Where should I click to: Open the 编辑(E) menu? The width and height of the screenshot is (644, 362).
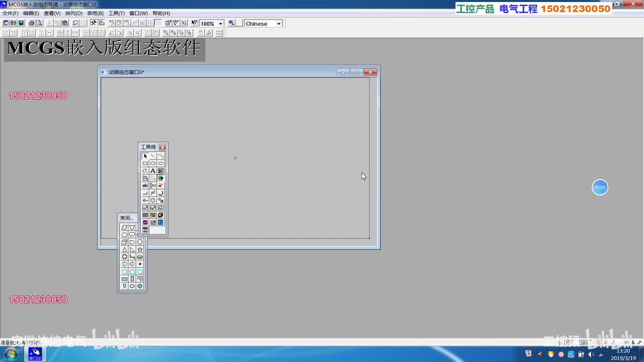tap(31, 13)
